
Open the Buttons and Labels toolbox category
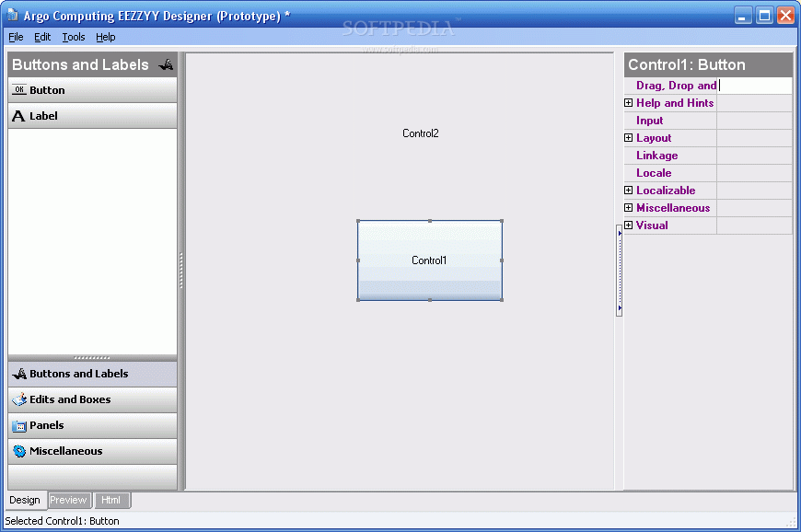92,374
